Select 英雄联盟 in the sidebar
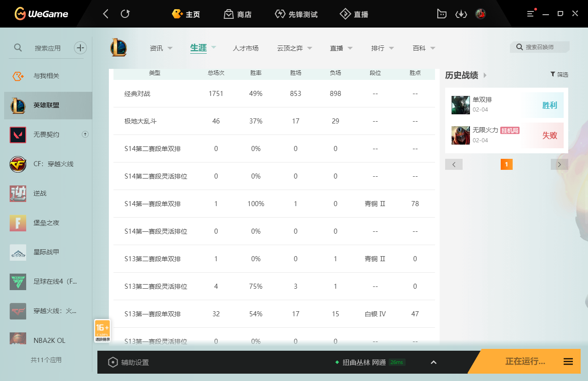The height and width of the screenshot is (381, 588). [x=48, y=105]
